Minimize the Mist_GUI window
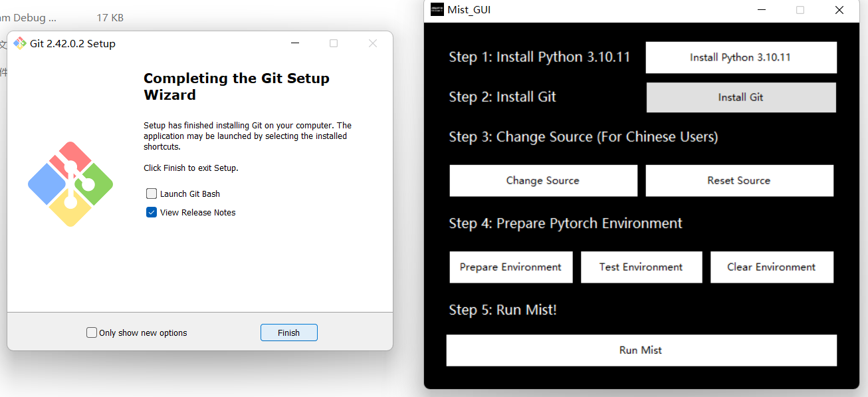Viewport: 868px width, 397px height. click(761, 10)
